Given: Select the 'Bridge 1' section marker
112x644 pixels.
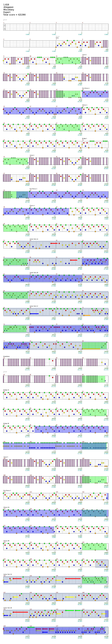Looking at the screenshot, I should (x=84, y=138).
